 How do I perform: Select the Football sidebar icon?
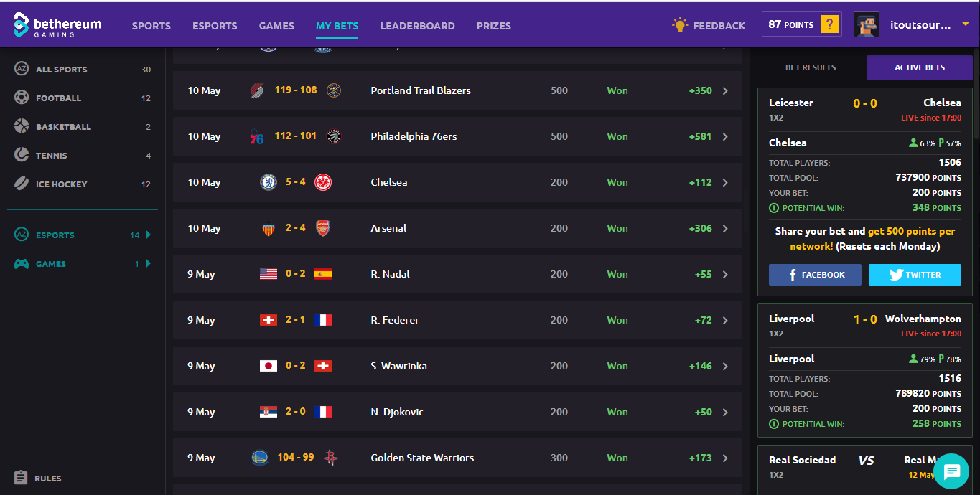pyautogui.click(x=22, y=98)
